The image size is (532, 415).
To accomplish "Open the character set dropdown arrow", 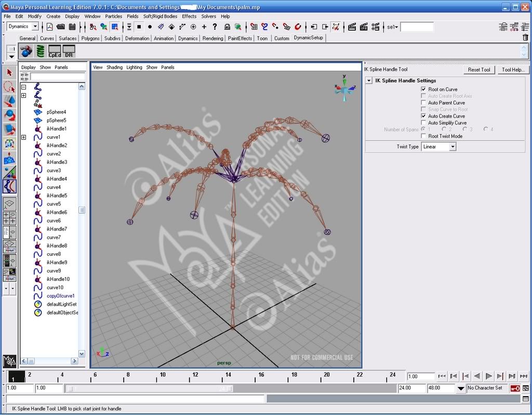I will (461, 388).
